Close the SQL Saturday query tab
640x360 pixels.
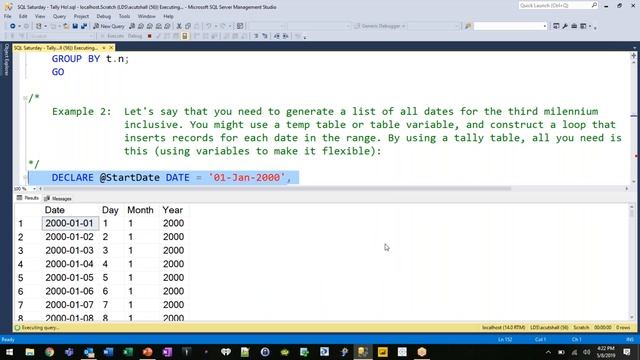(111, 48)
